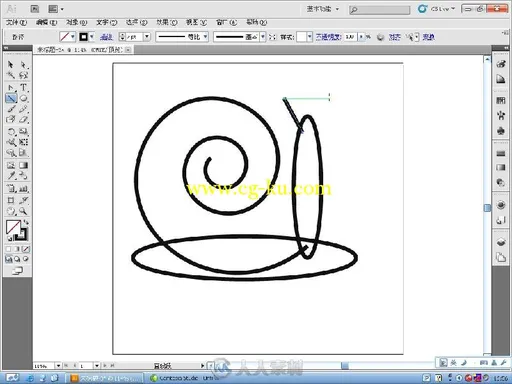Select the Hand tool
Image resolution: width=512 pixels, height=384 pixels.
pos(11,211)
